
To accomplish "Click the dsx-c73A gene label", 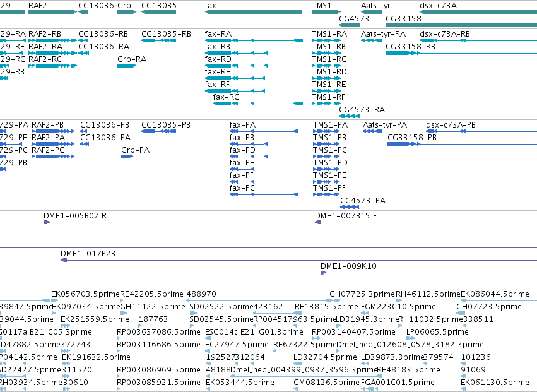I will pos(438,6).
